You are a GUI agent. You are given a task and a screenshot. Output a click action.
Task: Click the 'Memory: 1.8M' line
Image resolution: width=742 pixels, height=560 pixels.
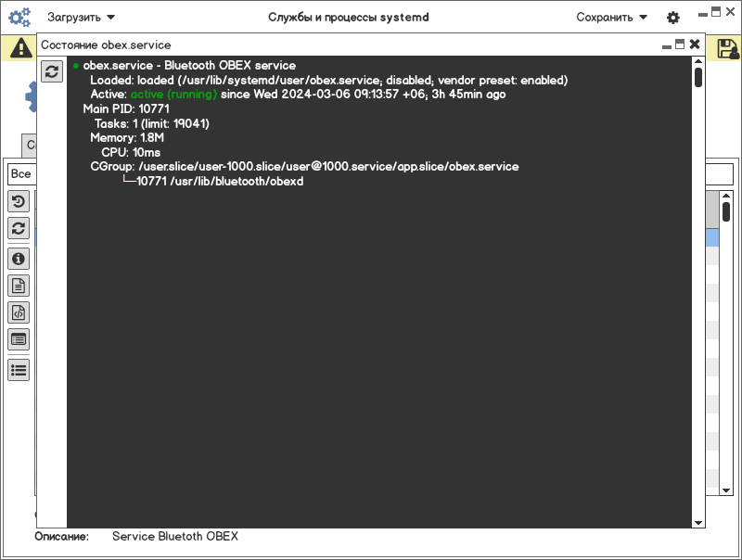coord(127,137)
